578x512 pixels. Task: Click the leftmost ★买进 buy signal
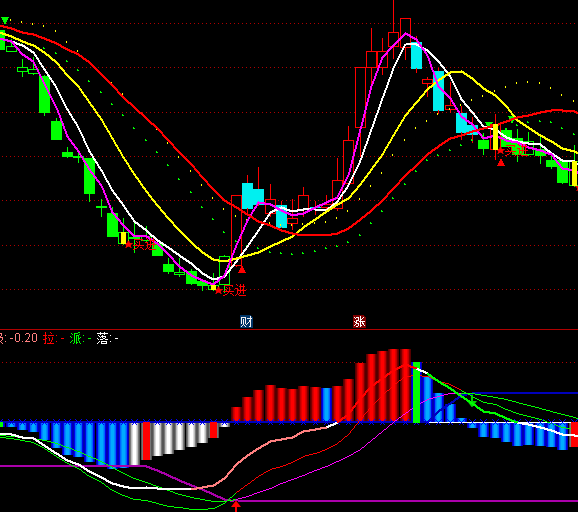point(140,244)
